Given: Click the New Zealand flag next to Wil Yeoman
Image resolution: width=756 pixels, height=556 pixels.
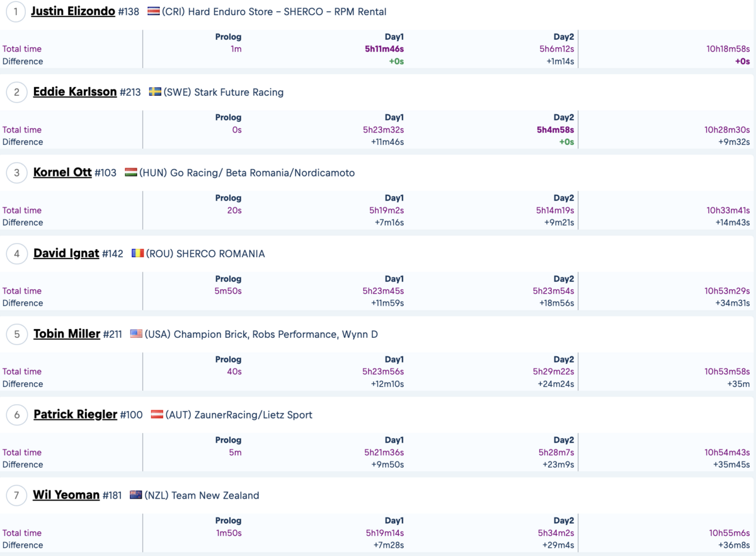Looking at the screenshot, I should pos(135,495).
